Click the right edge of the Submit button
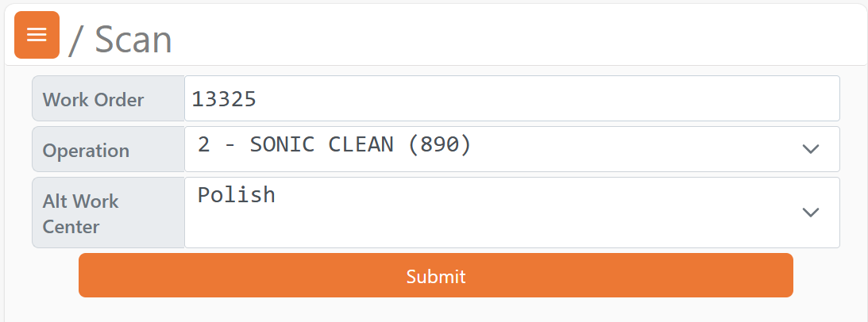This screenshot has height=322, width=868. 783,276
